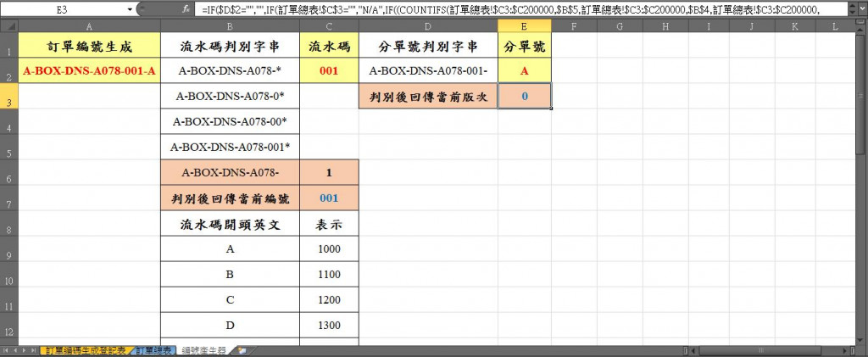Select column D header
The image size is (868, 357).
428,26
